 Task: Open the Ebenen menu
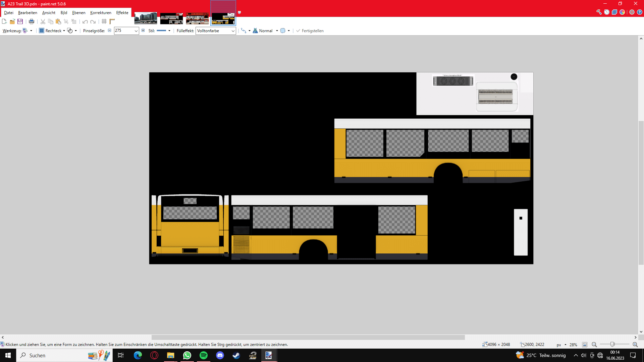[x=79, y=13]
